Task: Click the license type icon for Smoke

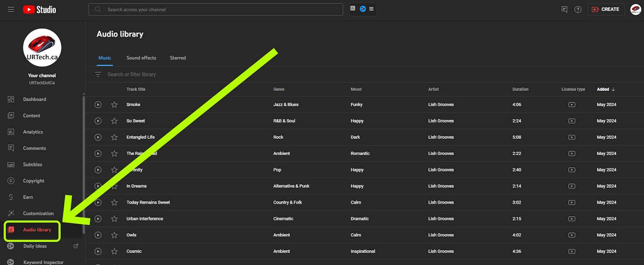Action: coord(572,104)
